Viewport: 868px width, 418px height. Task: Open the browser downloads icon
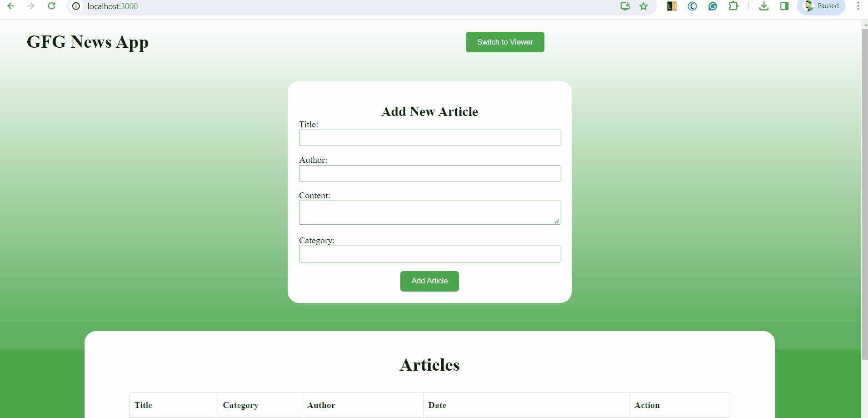coord(764,6)
